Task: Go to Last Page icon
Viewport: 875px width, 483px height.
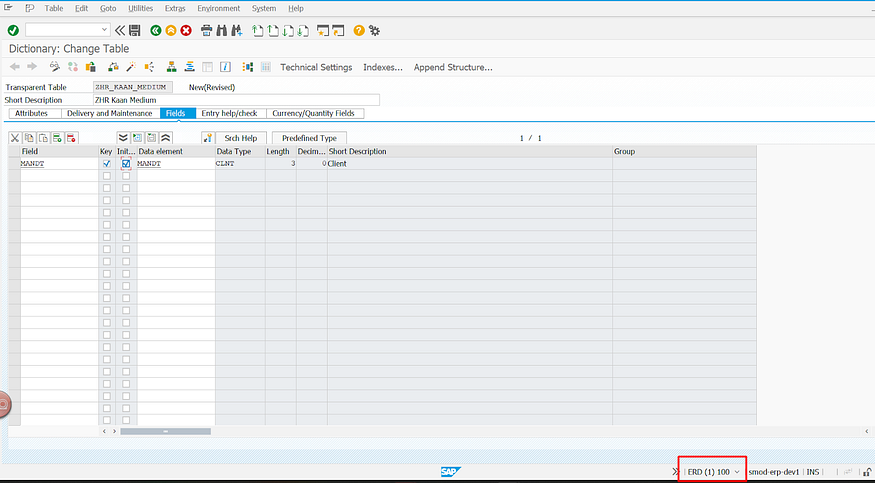Action: click(302, 30)
